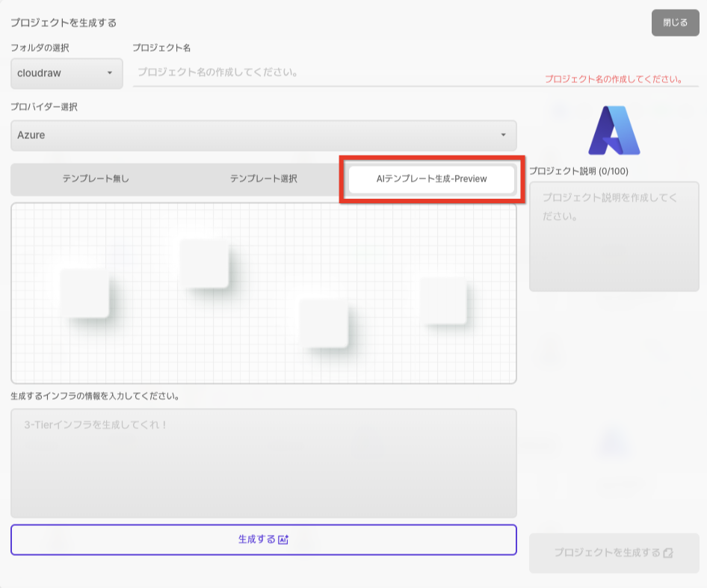Click the infrastructure prompt box with 3-Tier placeholder
Image resolution: width=707 pixels, height=588 pixels.
[x=263, y=462]
